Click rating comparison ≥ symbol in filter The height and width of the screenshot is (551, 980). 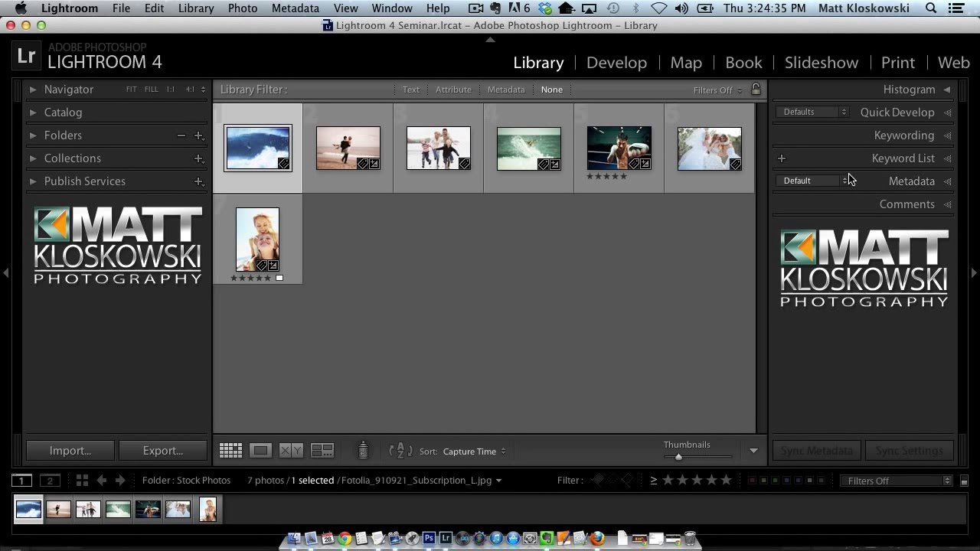[x=654, y=481]
